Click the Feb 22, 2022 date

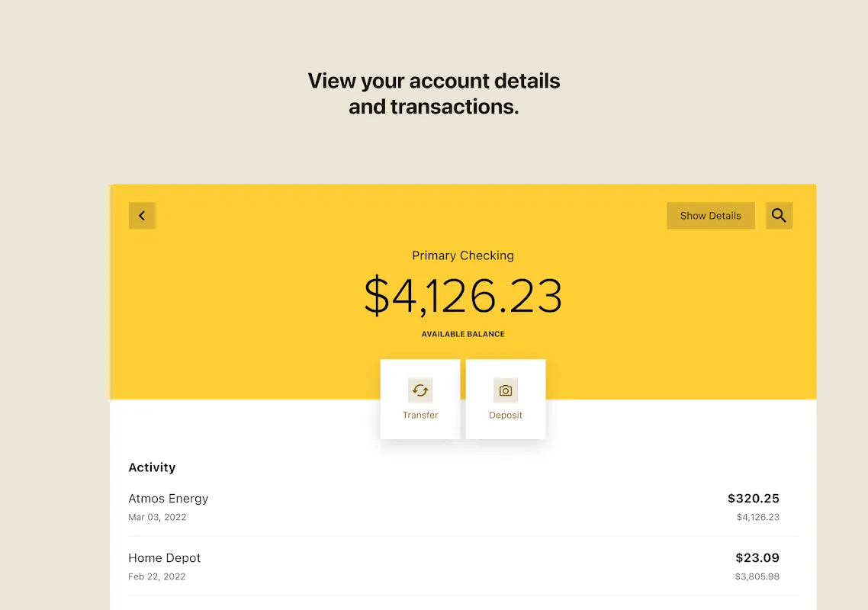[x=157, y=576]
